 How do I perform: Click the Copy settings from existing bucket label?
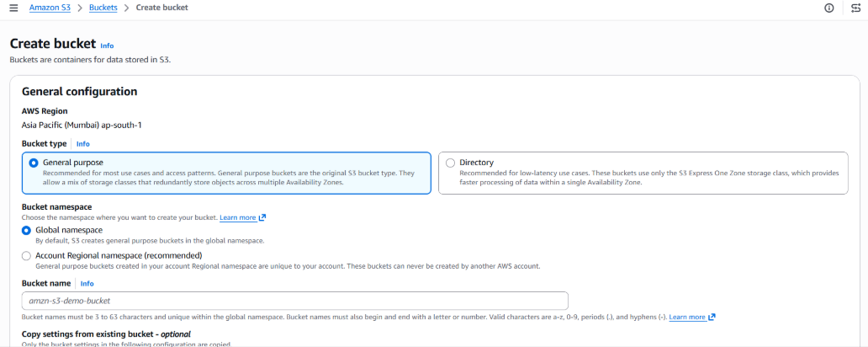[x=106, y=334]
